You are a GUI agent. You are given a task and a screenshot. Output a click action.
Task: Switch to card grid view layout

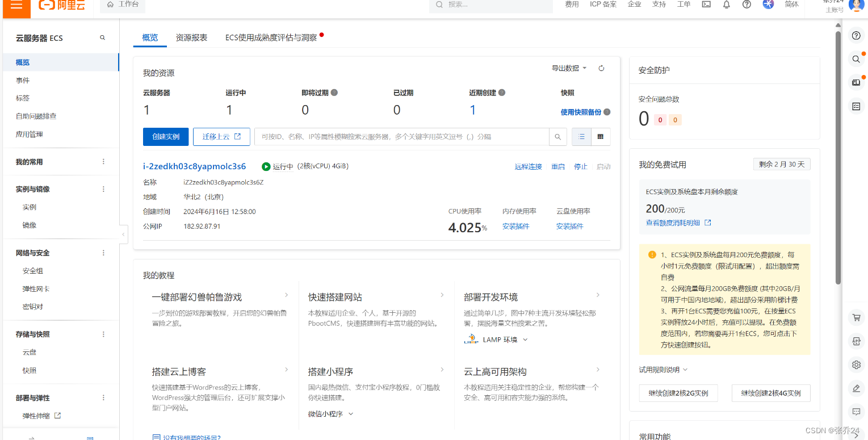point(601,137)
